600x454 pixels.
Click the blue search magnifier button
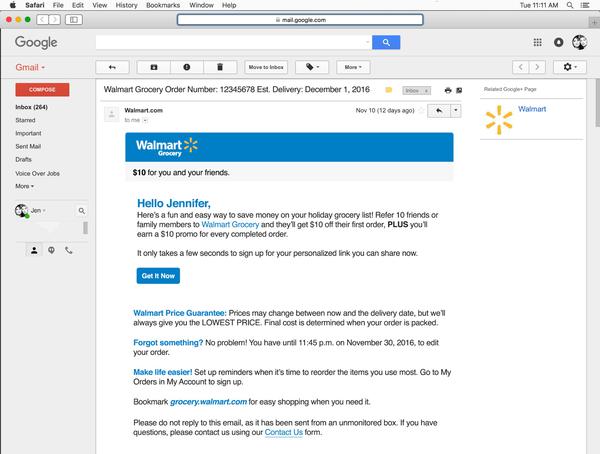pos(384,42)
